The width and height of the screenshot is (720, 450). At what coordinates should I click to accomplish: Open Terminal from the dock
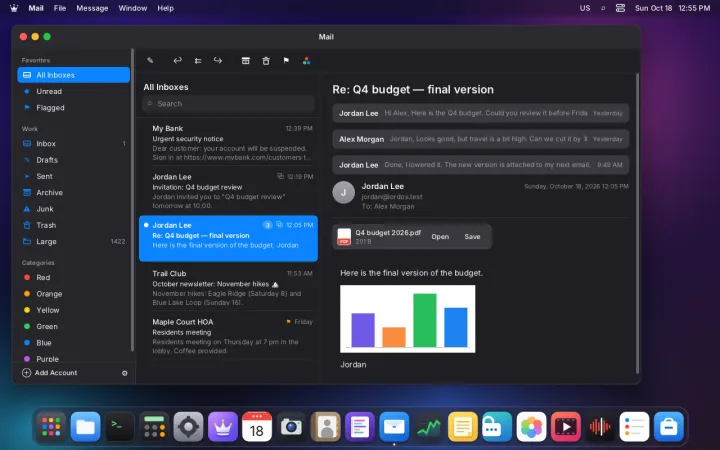pos(120,427)
